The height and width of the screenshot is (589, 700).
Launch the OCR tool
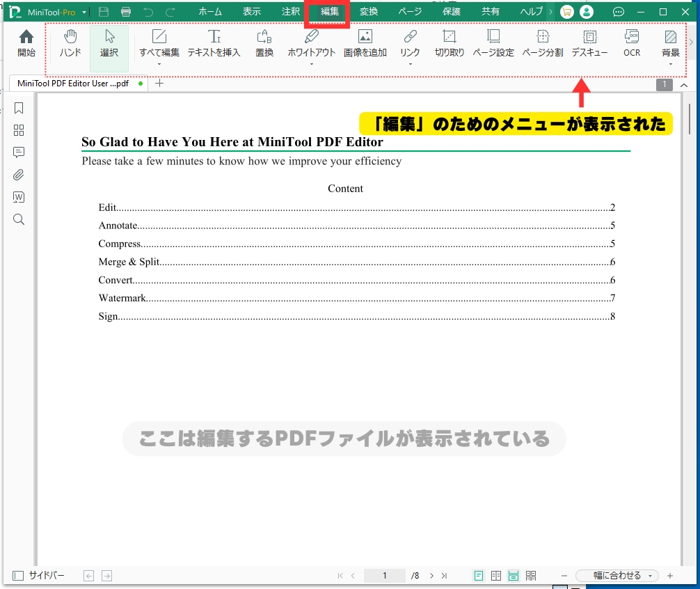coord(632,43)
